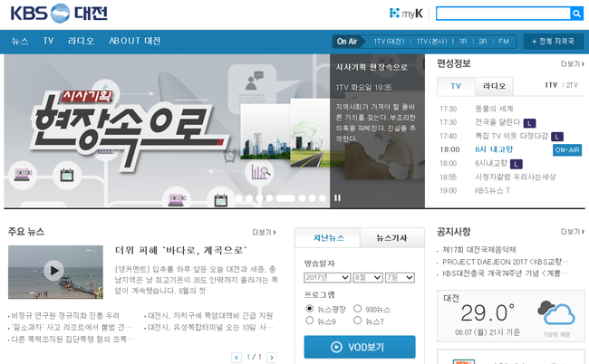Click the search magnifier icon
This screenshot has width=589, height=364.
[x=576, y=13]
